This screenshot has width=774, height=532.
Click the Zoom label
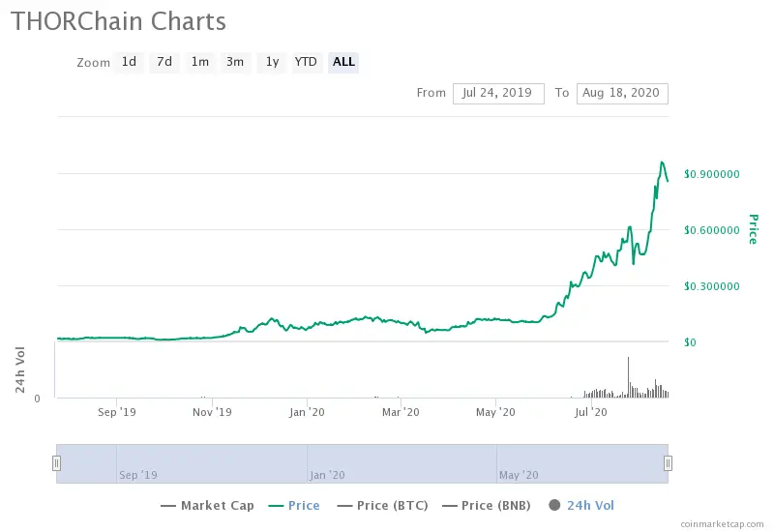pos(93,63)
